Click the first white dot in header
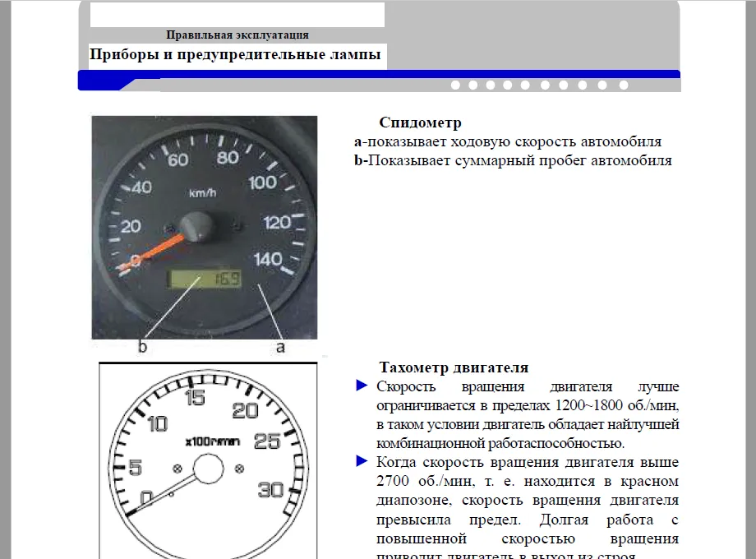 pos(455,85)
